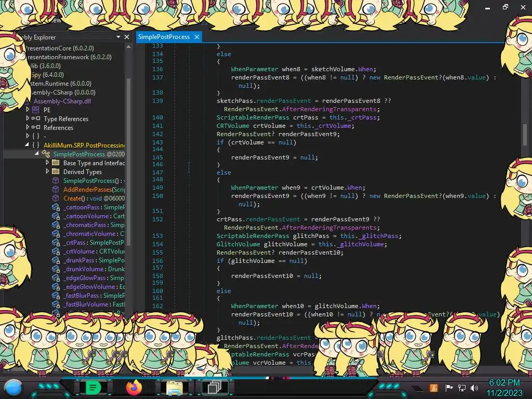Open File Explorer from the taskbar

point(175,388)
